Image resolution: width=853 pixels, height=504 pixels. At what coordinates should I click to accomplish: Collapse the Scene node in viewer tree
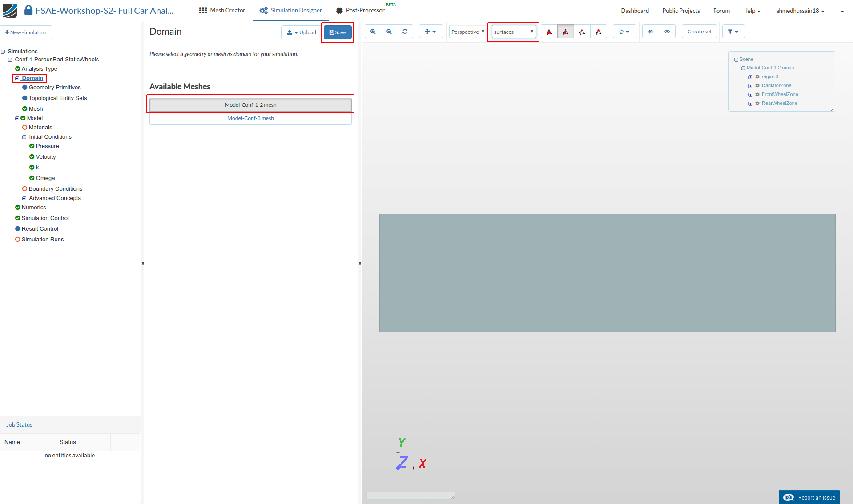736,60
